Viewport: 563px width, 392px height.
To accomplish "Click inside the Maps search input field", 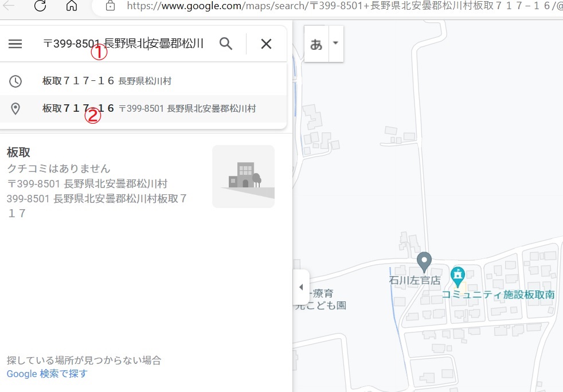I will pyautogui.click(x=123, y=44).
